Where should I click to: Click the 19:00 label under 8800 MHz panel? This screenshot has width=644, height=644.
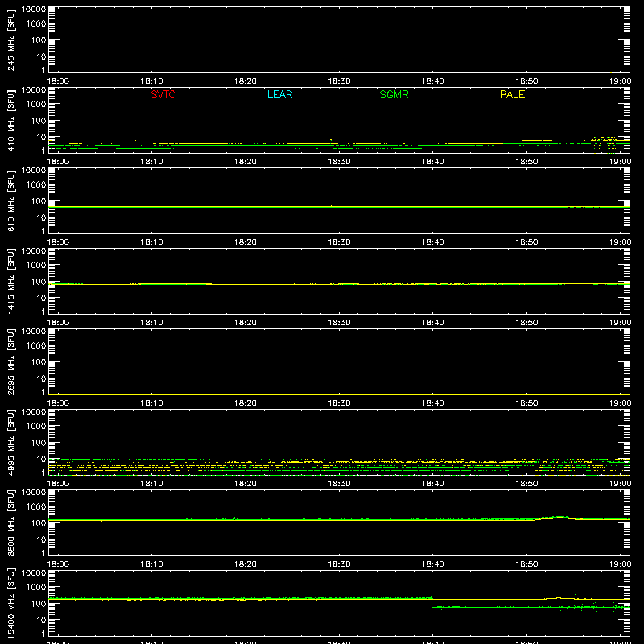tap(620, 564)
